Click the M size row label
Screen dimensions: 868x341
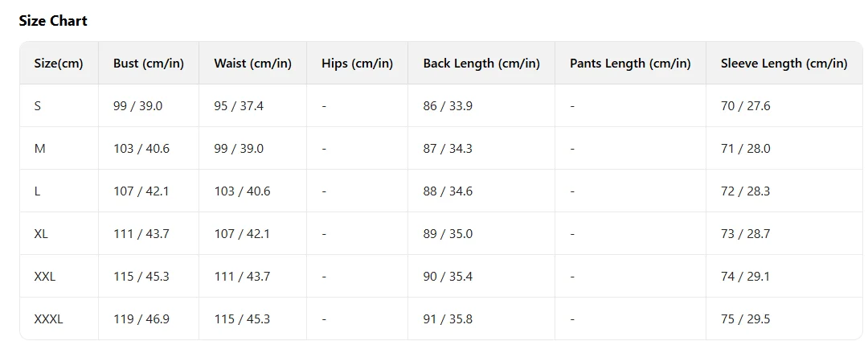point(39,149)
